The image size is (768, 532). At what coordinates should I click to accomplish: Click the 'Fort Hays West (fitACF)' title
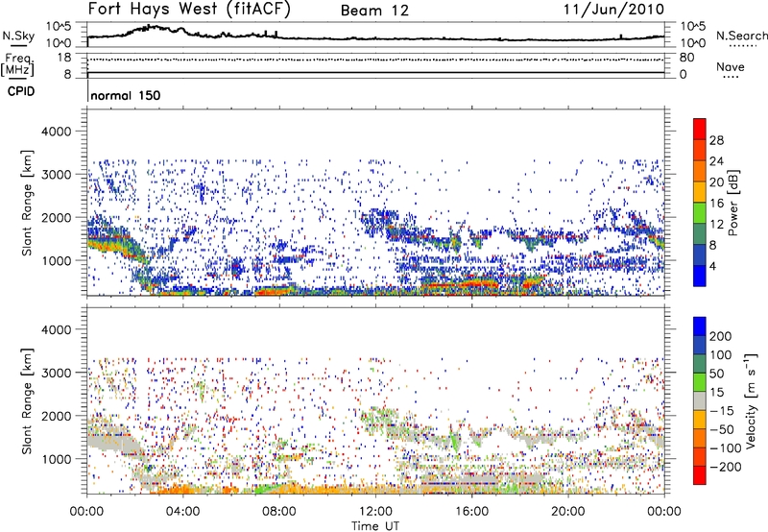189,10
